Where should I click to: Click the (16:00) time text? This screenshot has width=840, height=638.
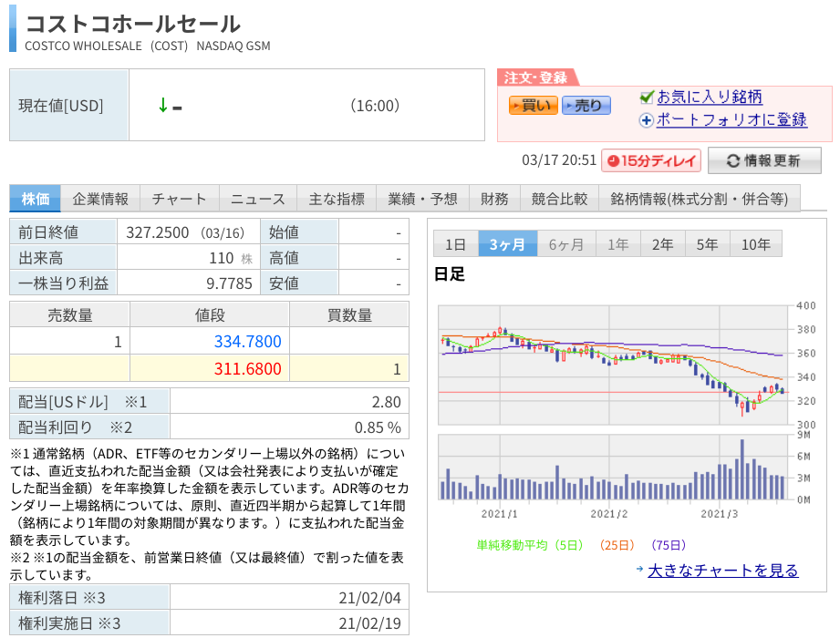[375, 106]
